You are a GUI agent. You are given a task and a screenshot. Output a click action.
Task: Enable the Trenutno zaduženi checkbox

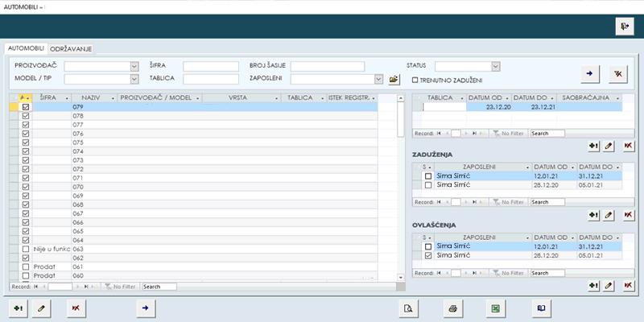coord(415,80)
